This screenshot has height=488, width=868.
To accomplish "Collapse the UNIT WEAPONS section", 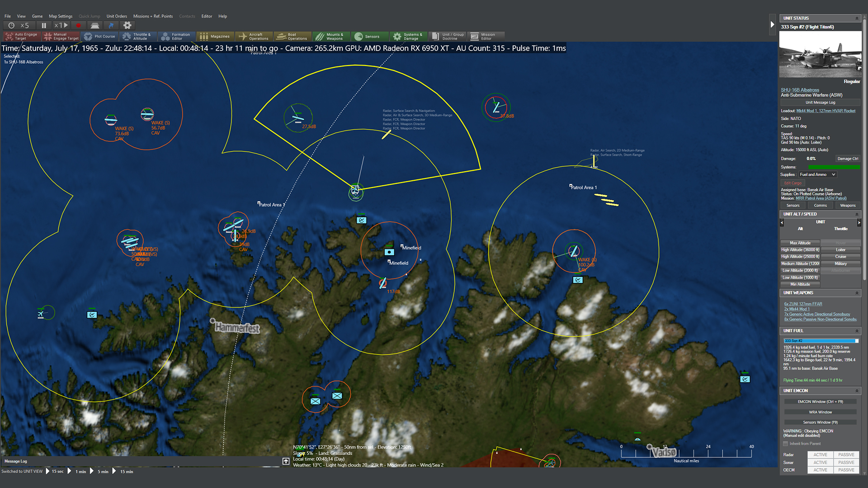I will [x=857, y=293].
